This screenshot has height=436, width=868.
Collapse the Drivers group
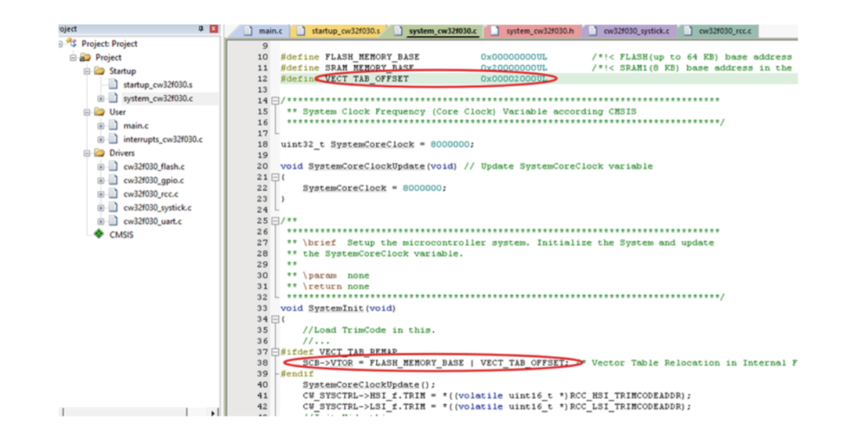click(x=87, y=153)
